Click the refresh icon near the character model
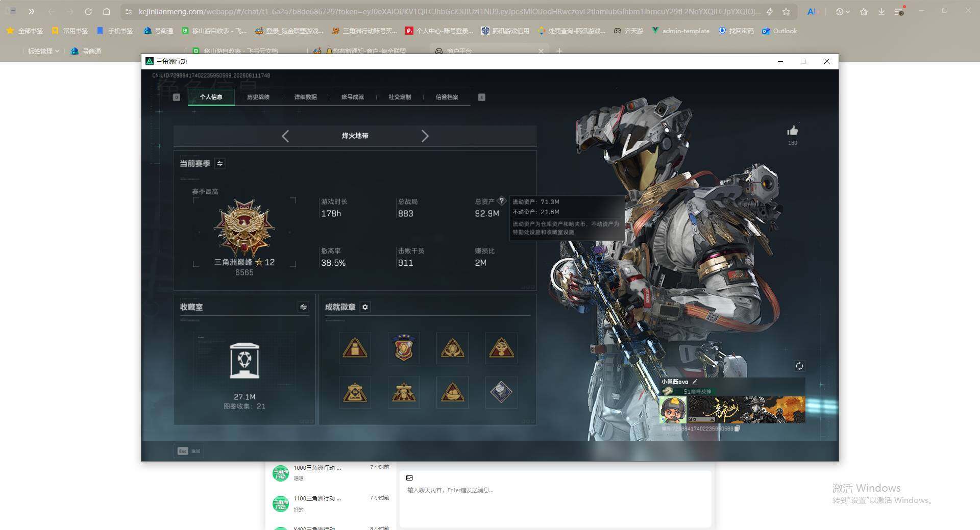Screen dimensions: 980x530 [x=799, y=366]
